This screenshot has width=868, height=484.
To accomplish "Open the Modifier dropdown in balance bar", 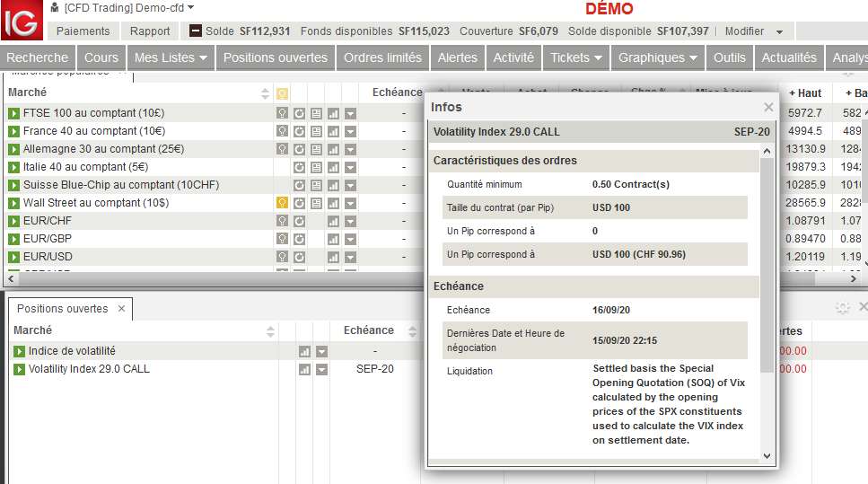I will click(779, 31).
